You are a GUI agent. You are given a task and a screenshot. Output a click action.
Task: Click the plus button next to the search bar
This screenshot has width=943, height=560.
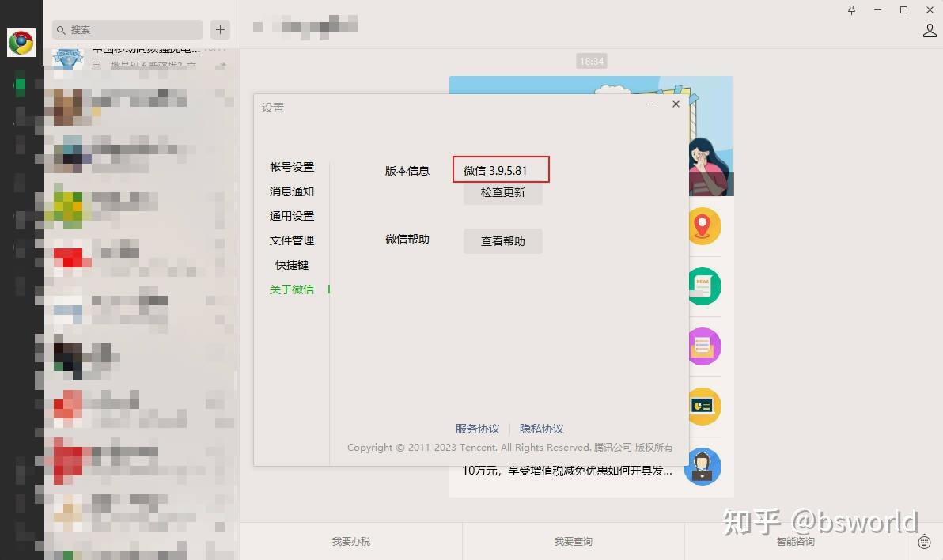click(x=219, y=29)
